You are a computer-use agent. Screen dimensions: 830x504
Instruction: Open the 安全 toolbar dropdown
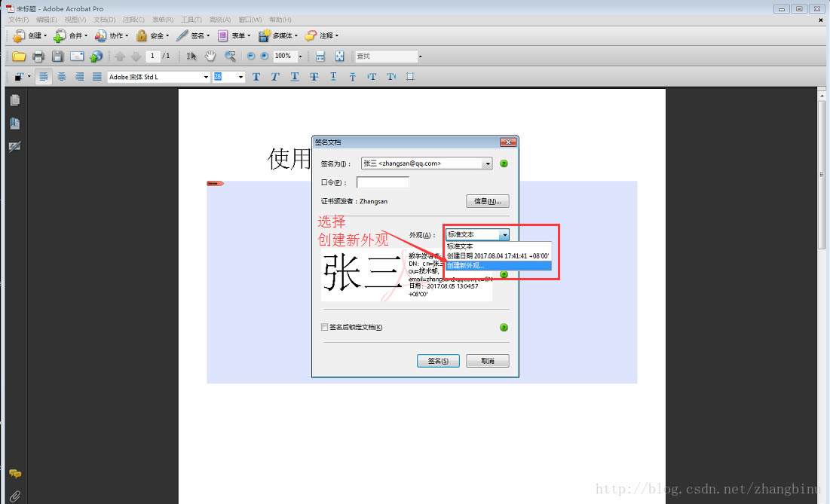152,35
